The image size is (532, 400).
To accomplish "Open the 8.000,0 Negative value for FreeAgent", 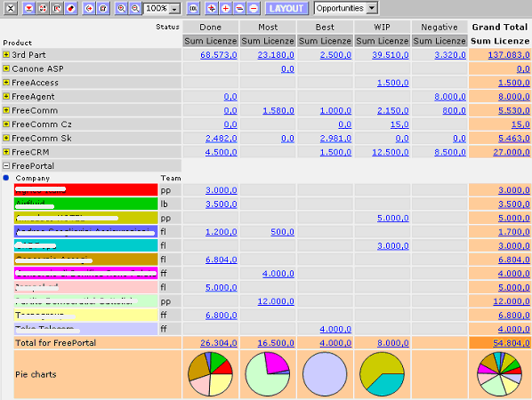I will click(450, 97).
